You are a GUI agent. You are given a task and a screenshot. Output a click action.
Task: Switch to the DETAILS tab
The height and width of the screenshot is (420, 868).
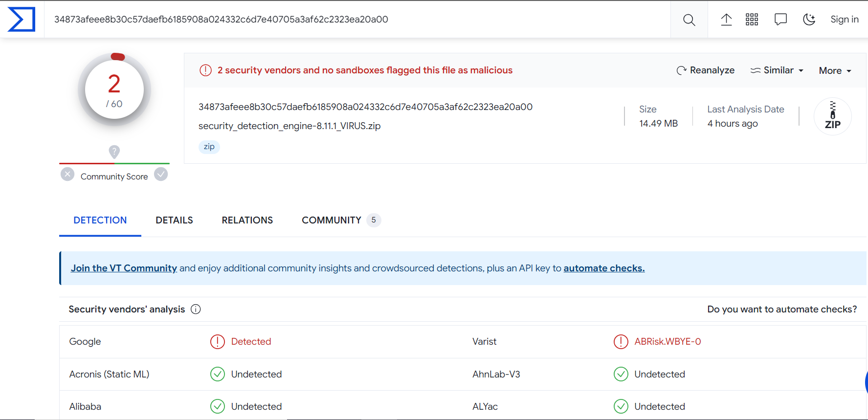[x=174, y=221]
